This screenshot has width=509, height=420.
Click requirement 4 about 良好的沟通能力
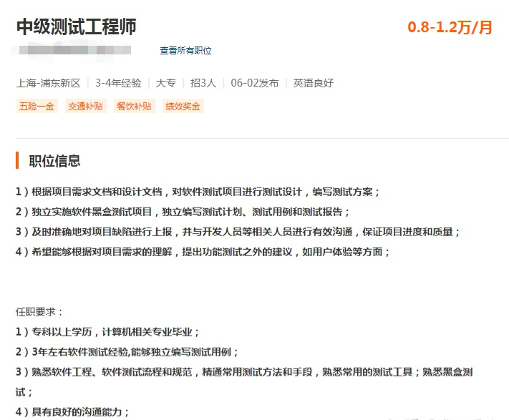coord(72,412)
